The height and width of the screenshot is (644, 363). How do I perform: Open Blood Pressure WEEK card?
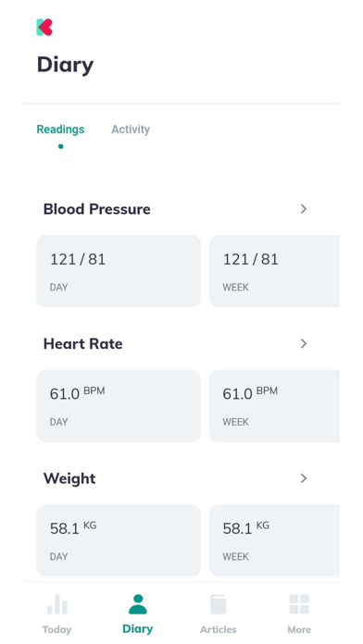[275, 271]
